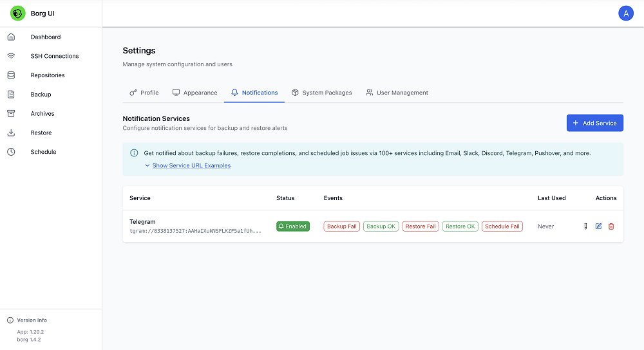
Task: Click the Borg UI title text
Action: [x=43, y=14]
